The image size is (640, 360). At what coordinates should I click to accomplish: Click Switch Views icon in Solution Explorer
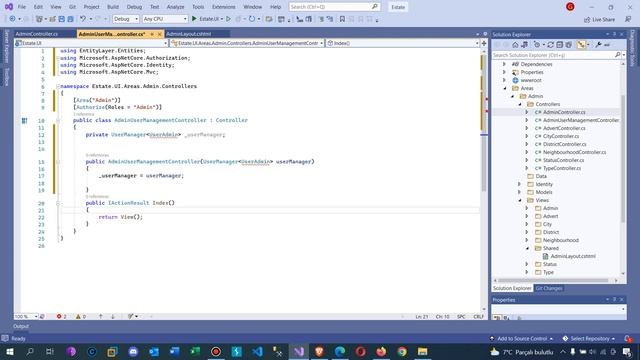click(x=524, y=45)
